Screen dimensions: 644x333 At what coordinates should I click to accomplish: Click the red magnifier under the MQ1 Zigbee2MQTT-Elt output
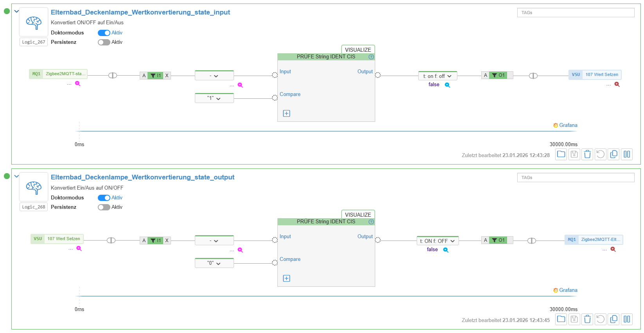point(613,249)
